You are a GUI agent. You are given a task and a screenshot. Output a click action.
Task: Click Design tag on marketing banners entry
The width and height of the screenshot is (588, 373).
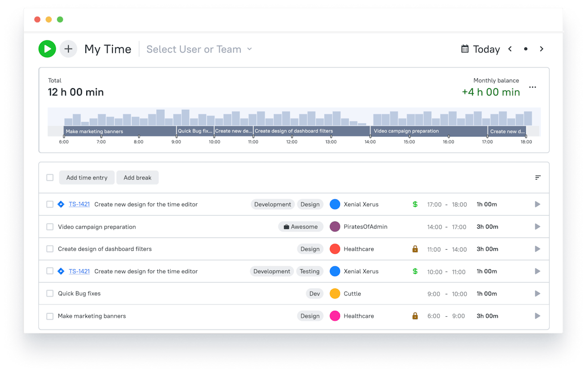pos(310,316)
